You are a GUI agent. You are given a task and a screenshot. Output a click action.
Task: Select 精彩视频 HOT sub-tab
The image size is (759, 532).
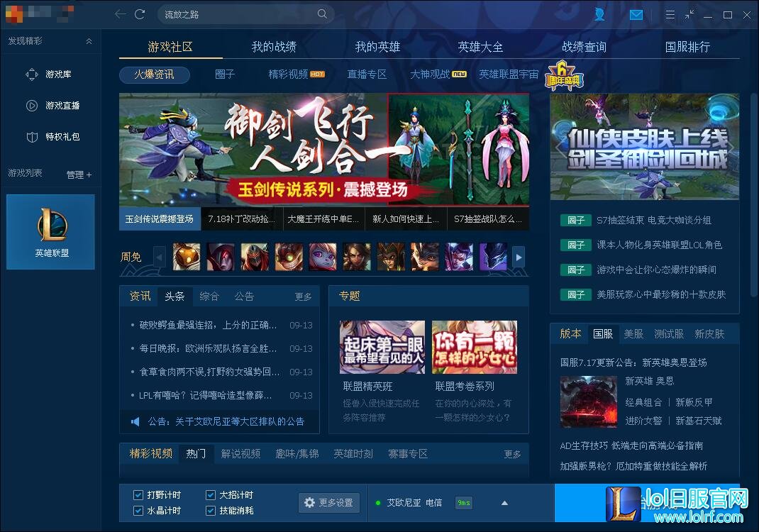(x=297, y=74)
